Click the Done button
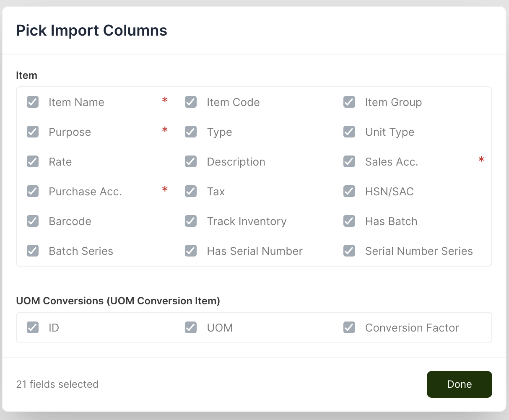 coord(460,384)
